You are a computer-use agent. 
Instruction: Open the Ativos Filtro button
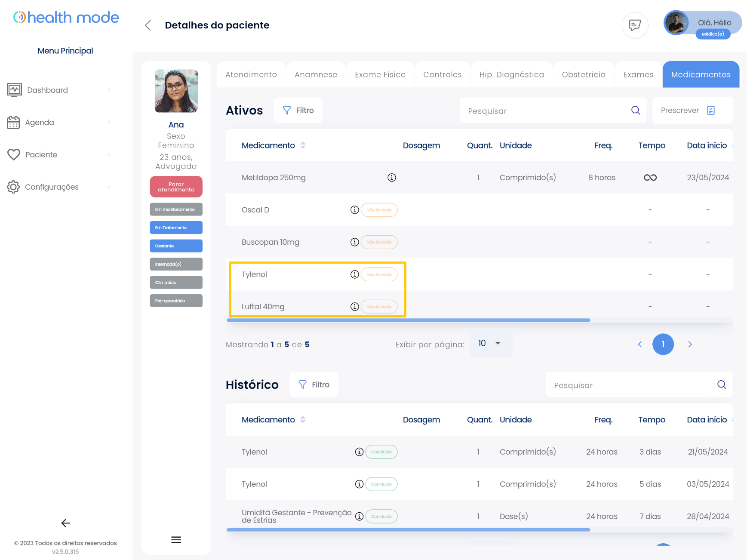(x=298, y=111)
